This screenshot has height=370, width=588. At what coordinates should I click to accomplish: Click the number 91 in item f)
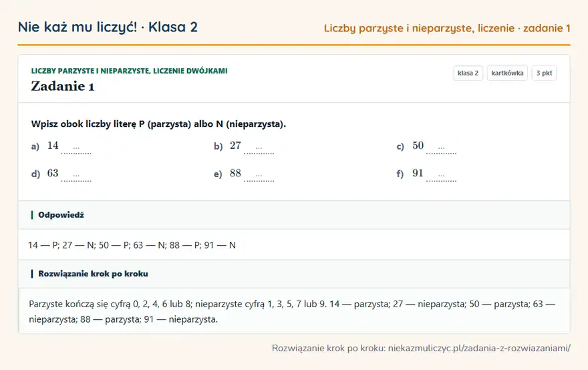click(x=418, y=173)
